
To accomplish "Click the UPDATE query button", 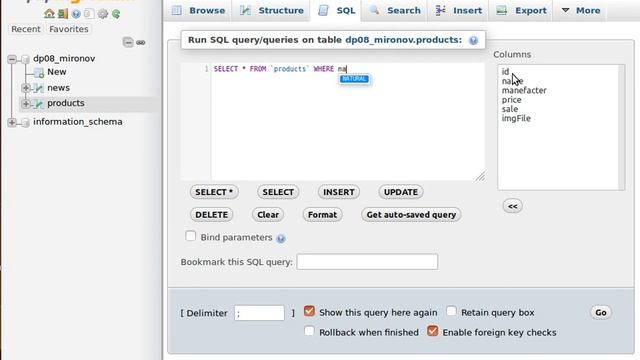I will [x=400, y=192].
